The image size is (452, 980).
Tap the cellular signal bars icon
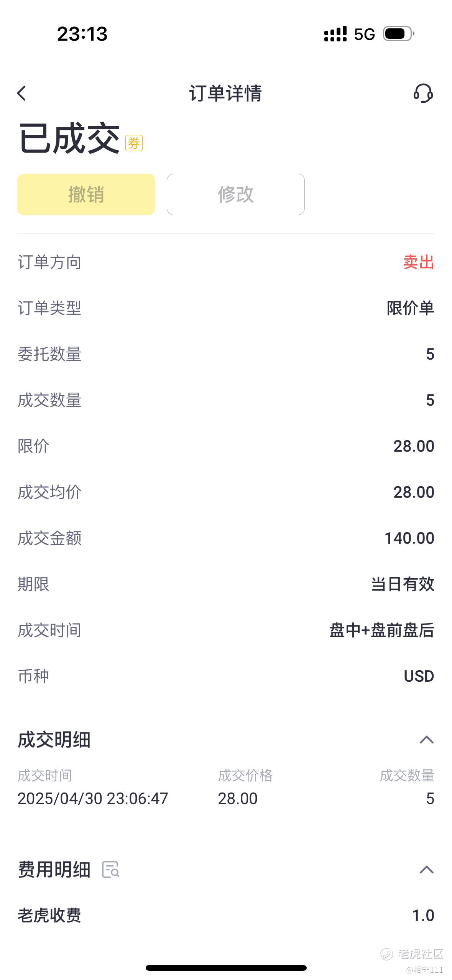(x=335, y=34)
